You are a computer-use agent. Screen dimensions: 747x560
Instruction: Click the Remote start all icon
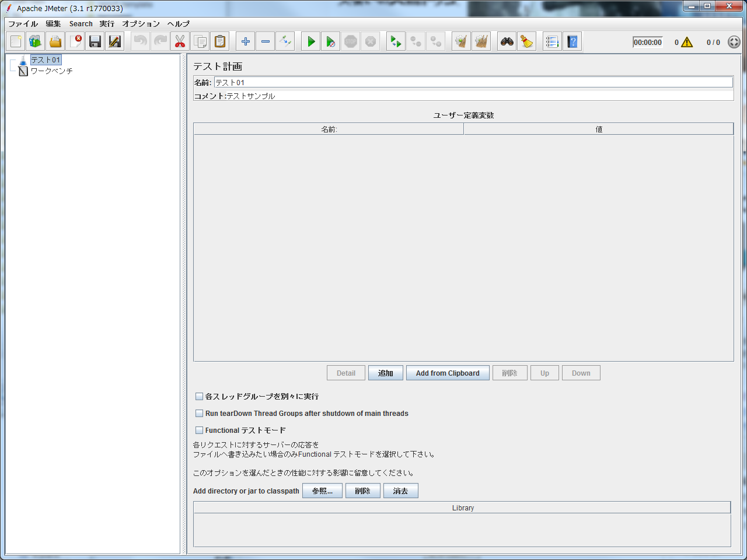396,41
